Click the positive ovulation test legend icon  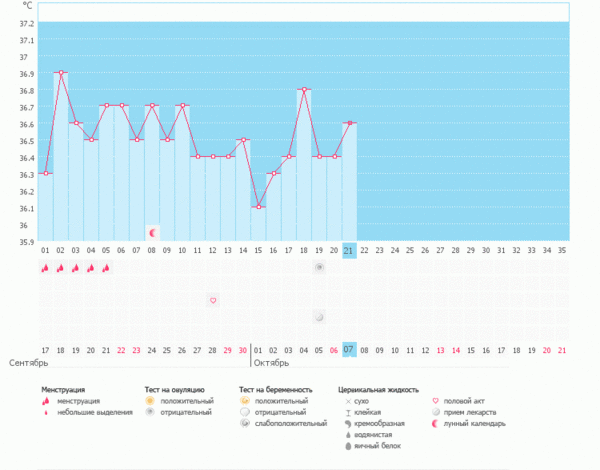(x=151, y=400)
